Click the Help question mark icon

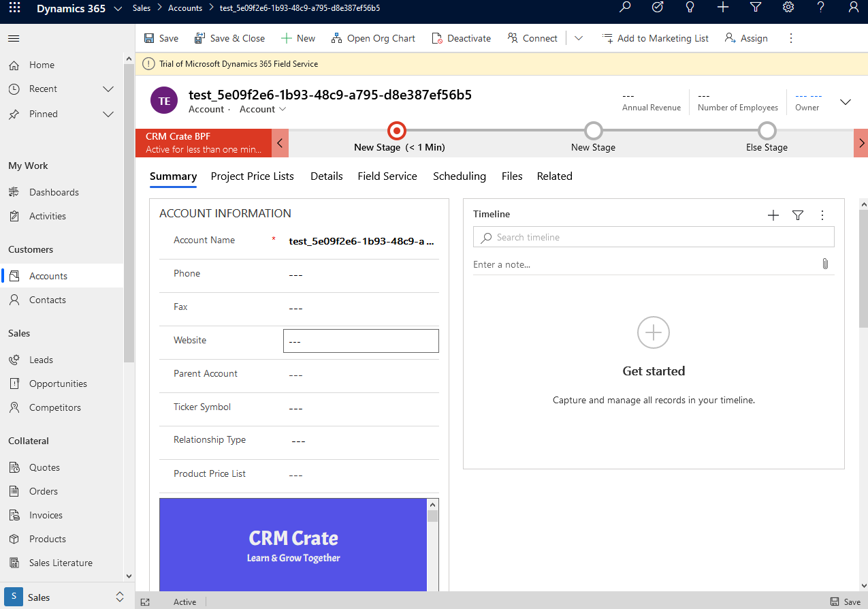click(821, 7)
